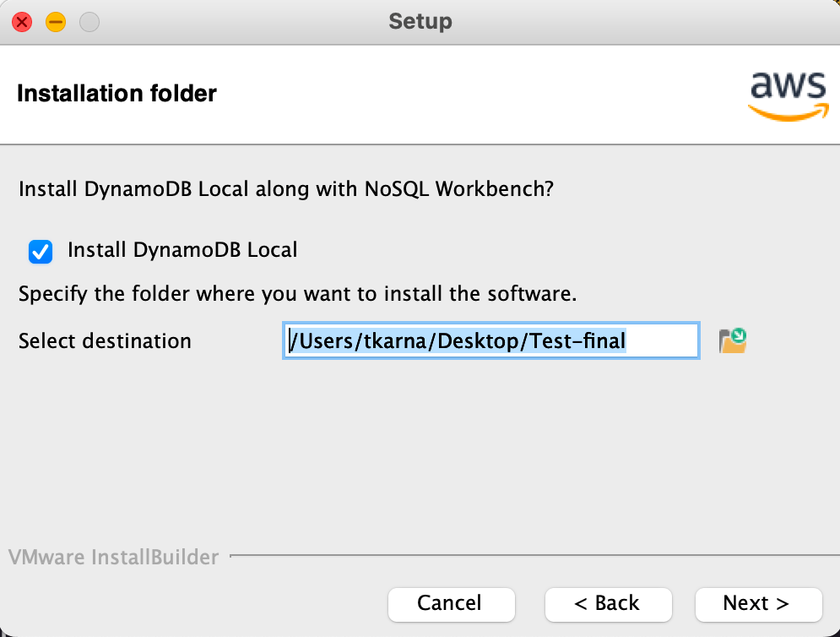Click the VMware InstallBuilder label
The height and width of the screenshot is (637, 840).
(x=113, y=557)
